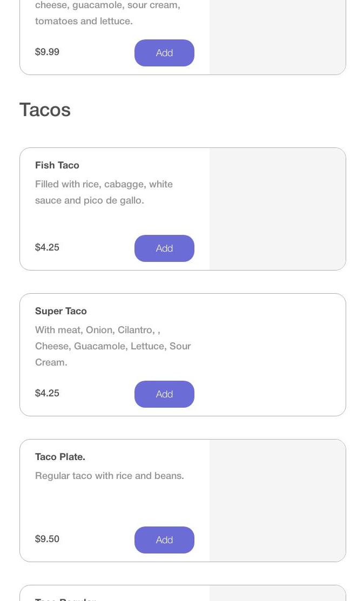Viewport: 364px width, 601px height.
Task: Click the $9.99 price label
Action: tap(47, 52)
